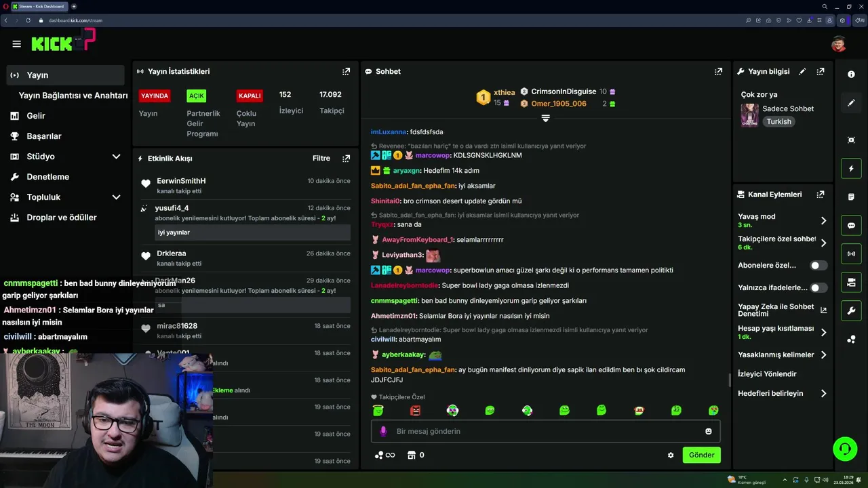The height and width of the screenshot is (488, 868).
Task: Open the emoji picker in message box
Action: [709, 431]
